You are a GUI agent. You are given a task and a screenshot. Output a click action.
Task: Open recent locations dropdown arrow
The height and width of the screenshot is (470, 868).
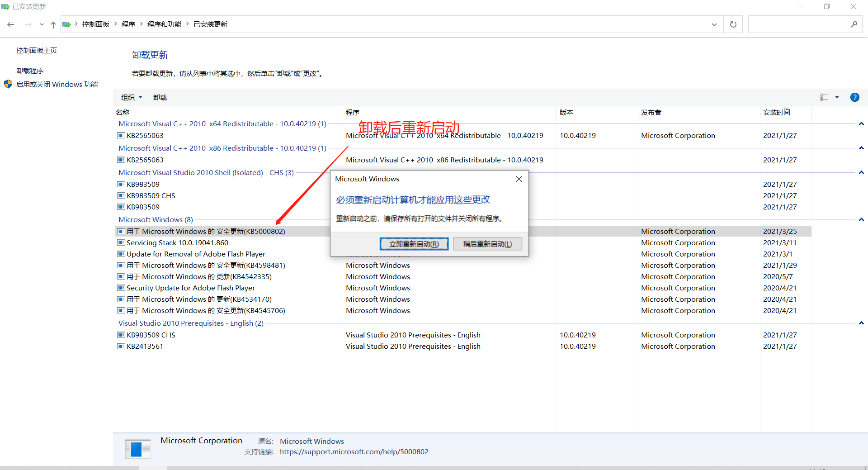point(42,24)
